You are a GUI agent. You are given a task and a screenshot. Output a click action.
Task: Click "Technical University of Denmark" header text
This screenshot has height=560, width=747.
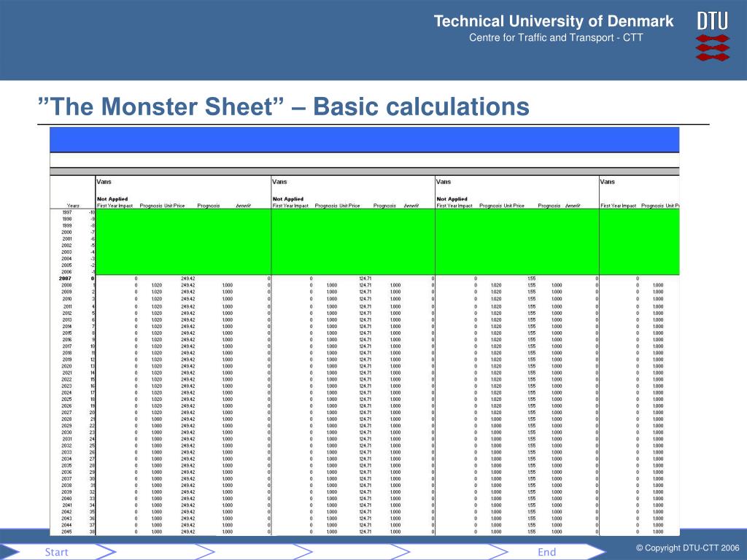click(554, 21)
